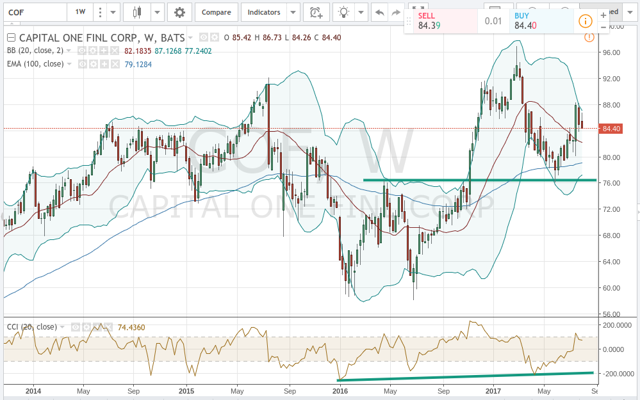Open EMA indicator format settings

click(93, 64)
